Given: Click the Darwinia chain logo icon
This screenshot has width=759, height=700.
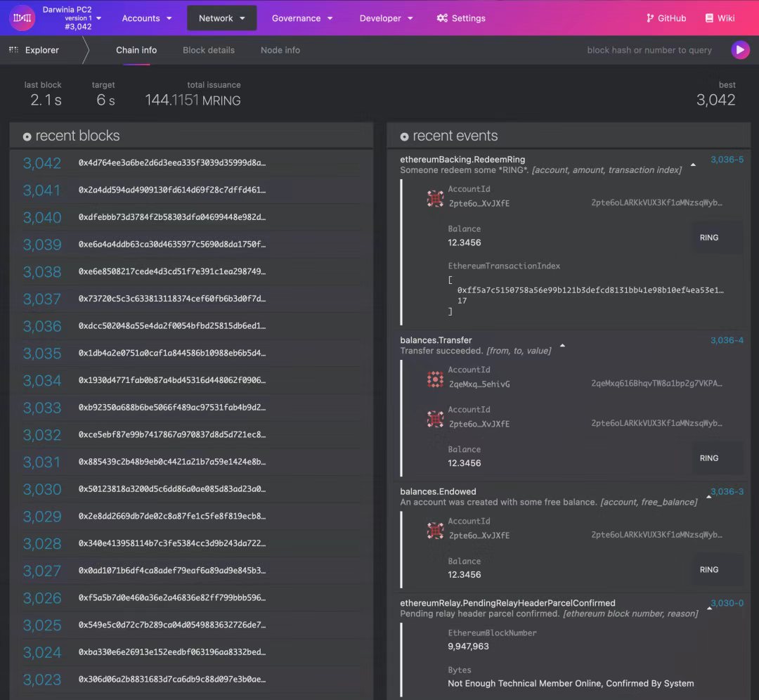Looking at the screenshot, I should point(22,18).
